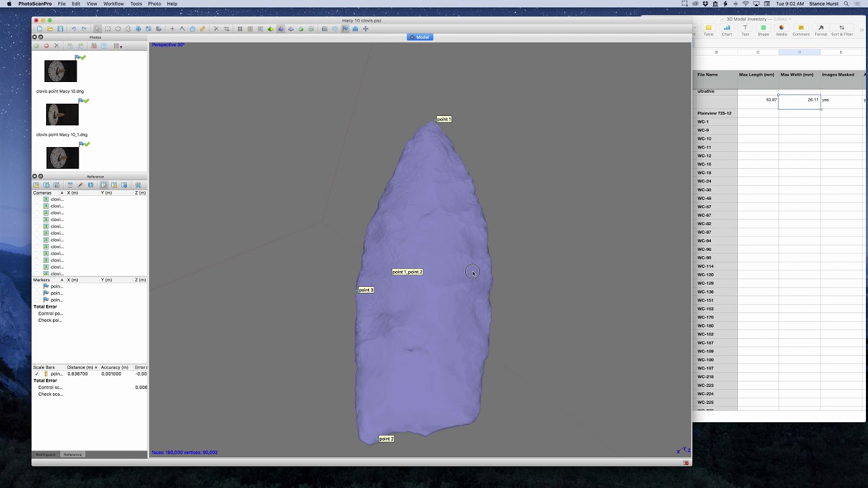Viewport: 868px width, 488px height.
Task: Click the PhotoScanPro application menu
Action: (x=35, y=4)
